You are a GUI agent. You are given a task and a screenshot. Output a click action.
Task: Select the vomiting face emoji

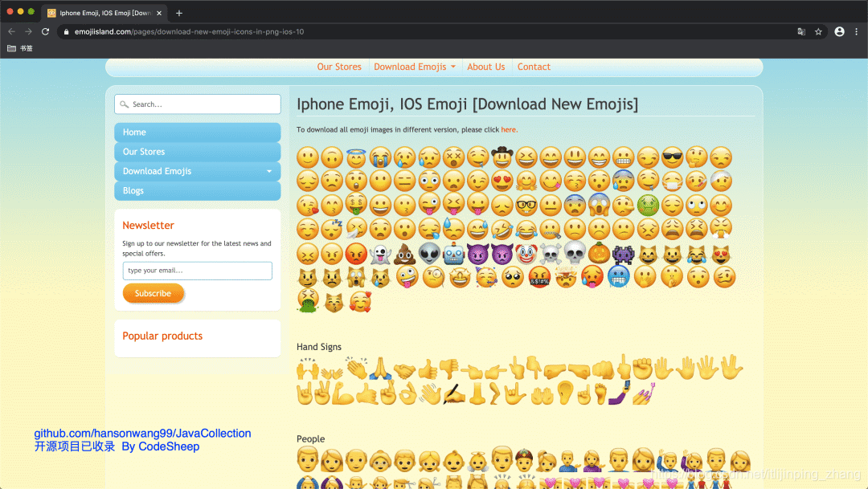pos(307,301)
